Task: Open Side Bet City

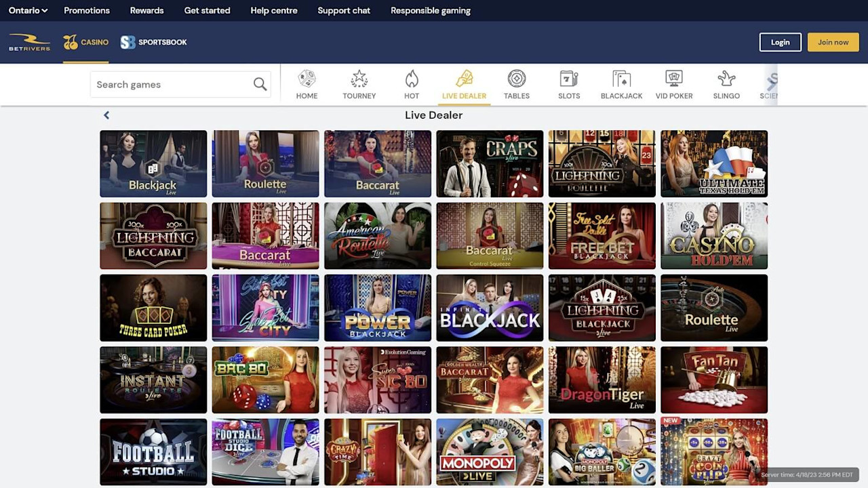Action: tap(265, 308)
